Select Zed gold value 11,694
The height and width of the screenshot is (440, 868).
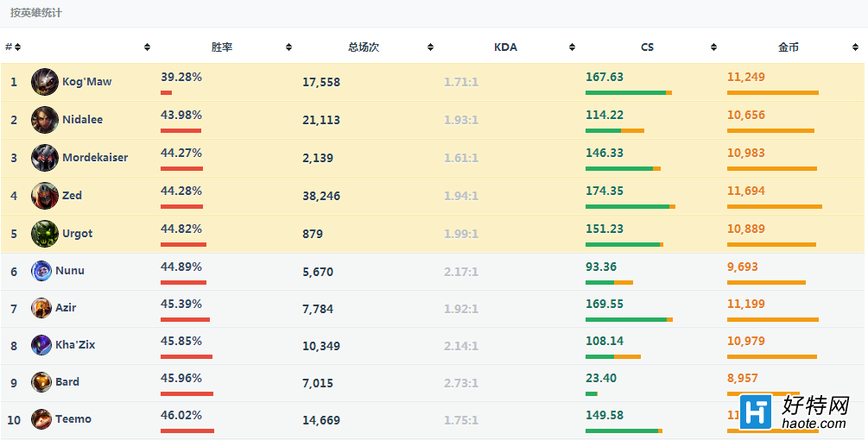[x=746, y=191]
